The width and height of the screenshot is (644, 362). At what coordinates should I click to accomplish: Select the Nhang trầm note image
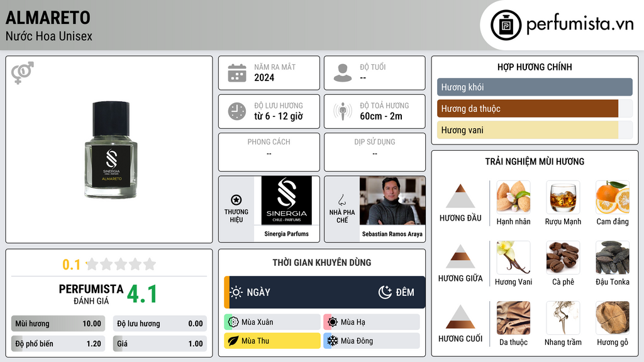tap(563, 318)
